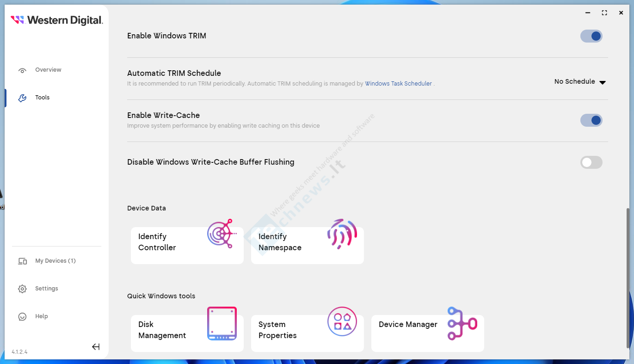
Task: Open the Overview section
Action: pyautogui.click(x=48, y=70)
